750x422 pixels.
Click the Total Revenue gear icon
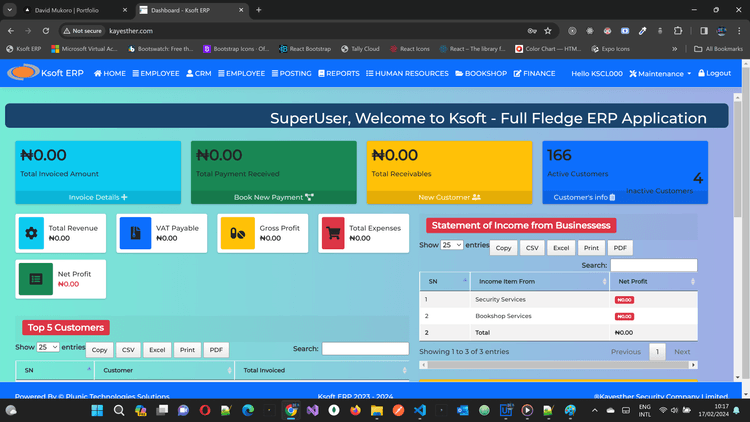31,233
